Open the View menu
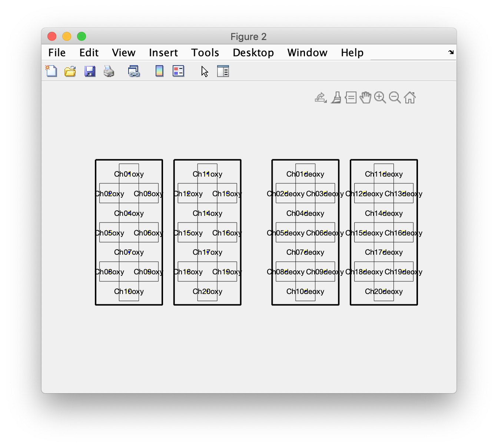This screenshot has height=448, width=498. [x=124, y=53]
